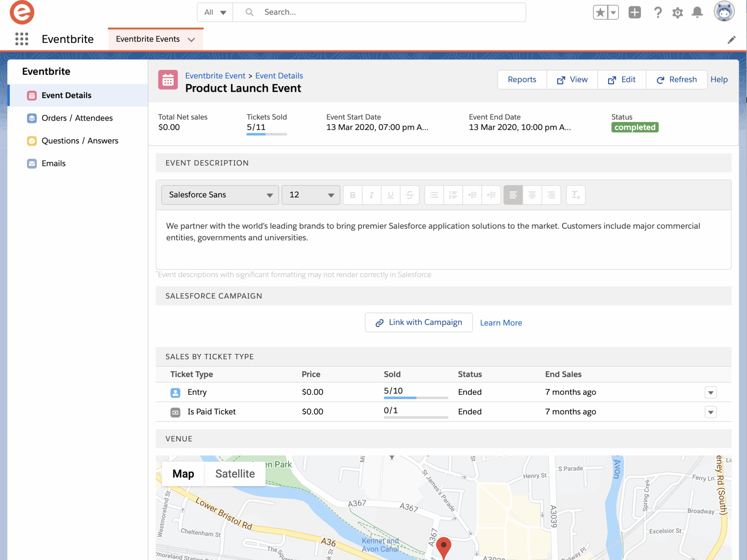Click the Tickets Sold progress bar
The height and width of the screenshot is (560, 747).
coord(266,134)
